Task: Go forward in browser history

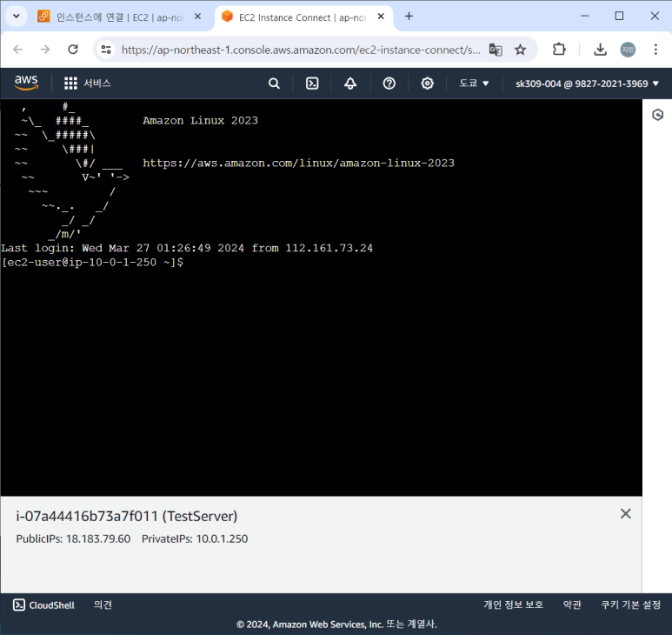Action: point(45,50)
